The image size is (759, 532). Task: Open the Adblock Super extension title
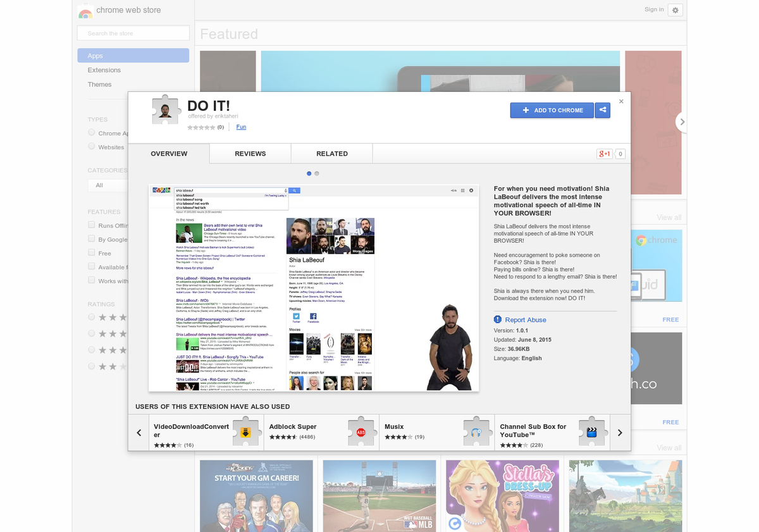(293, 427)
